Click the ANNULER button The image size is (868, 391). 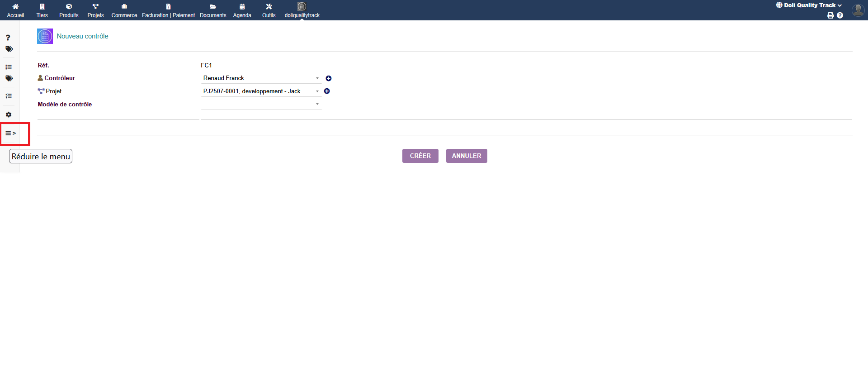pos(467,156)
